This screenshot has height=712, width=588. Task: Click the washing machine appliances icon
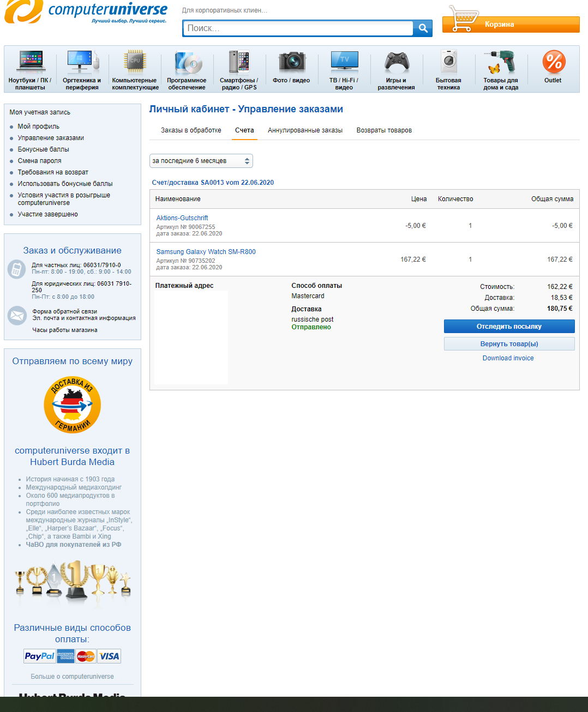(448, 62)
